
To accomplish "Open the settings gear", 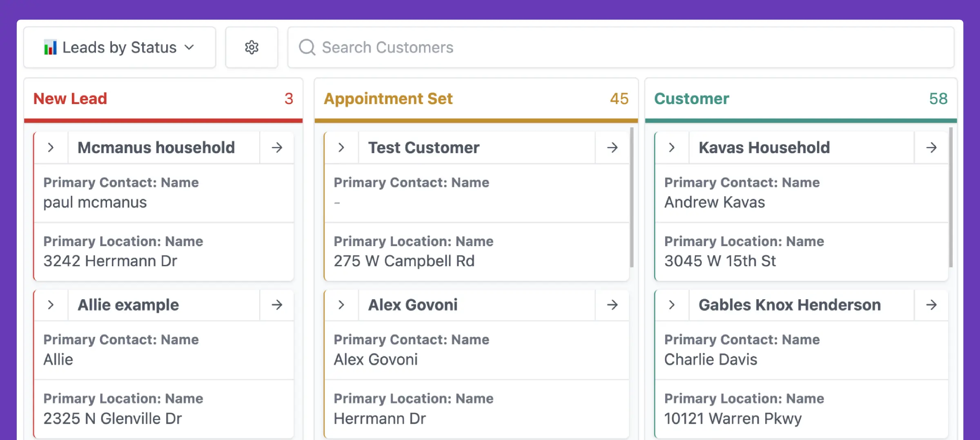I will [252, 47].
